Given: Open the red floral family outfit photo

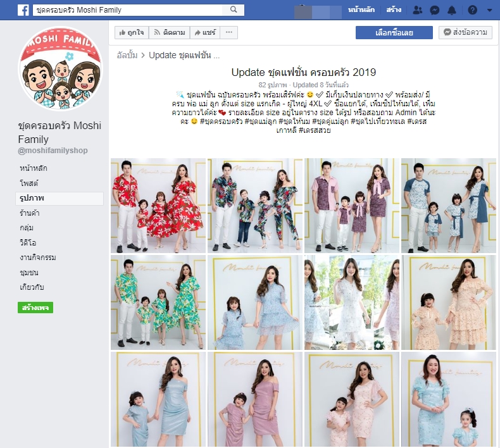Looking at the screenshot, I should point(158,206).
